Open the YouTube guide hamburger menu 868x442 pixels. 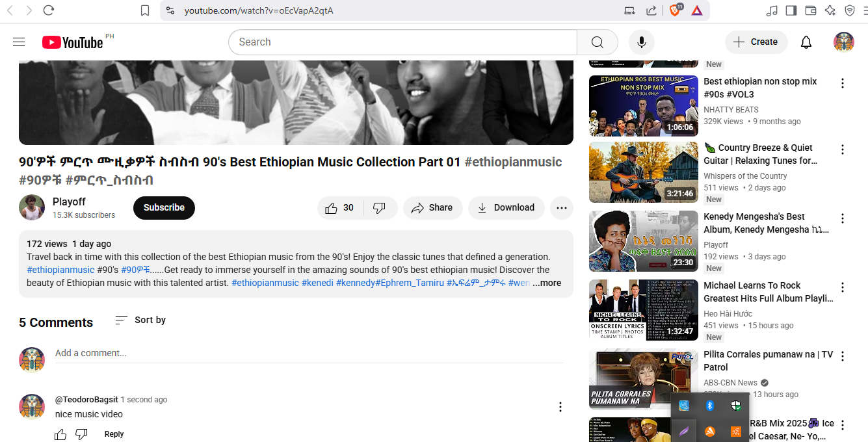(x=19, y=42)
